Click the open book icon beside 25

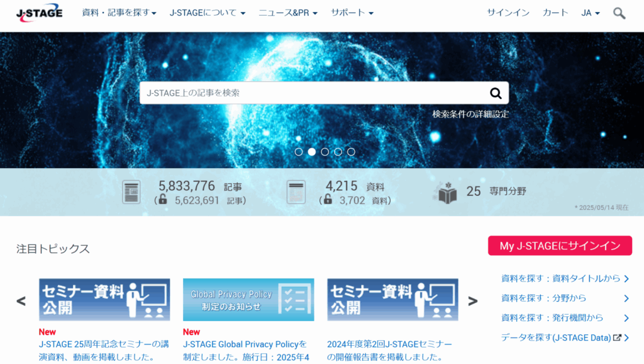pos(446,193)
